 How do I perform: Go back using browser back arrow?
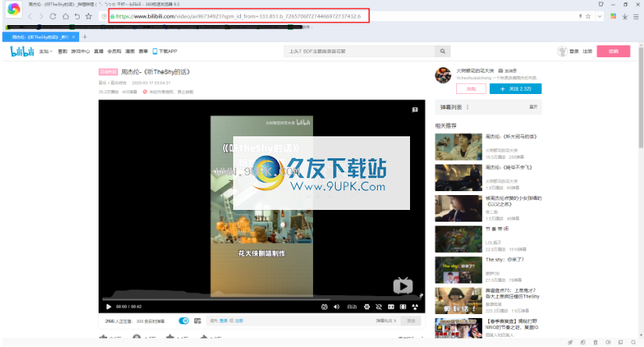(x=30, y=16)
